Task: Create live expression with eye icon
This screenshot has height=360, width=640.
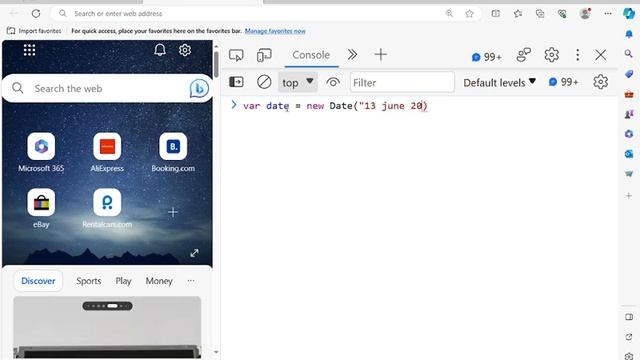Action: pyautogui.click(x=333, y=82)
